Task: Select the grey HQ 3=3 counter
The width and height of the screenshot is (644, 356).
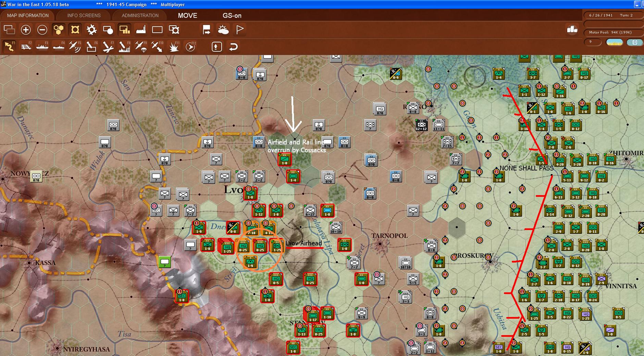Action: pos(405,297)
